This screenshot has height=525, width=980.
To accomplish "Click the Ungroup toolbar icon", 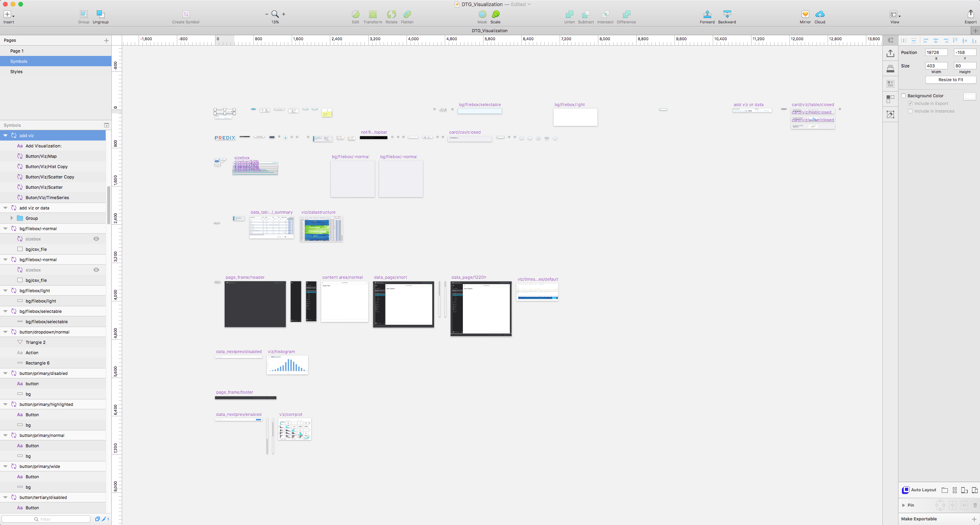I will click(100, 14).
